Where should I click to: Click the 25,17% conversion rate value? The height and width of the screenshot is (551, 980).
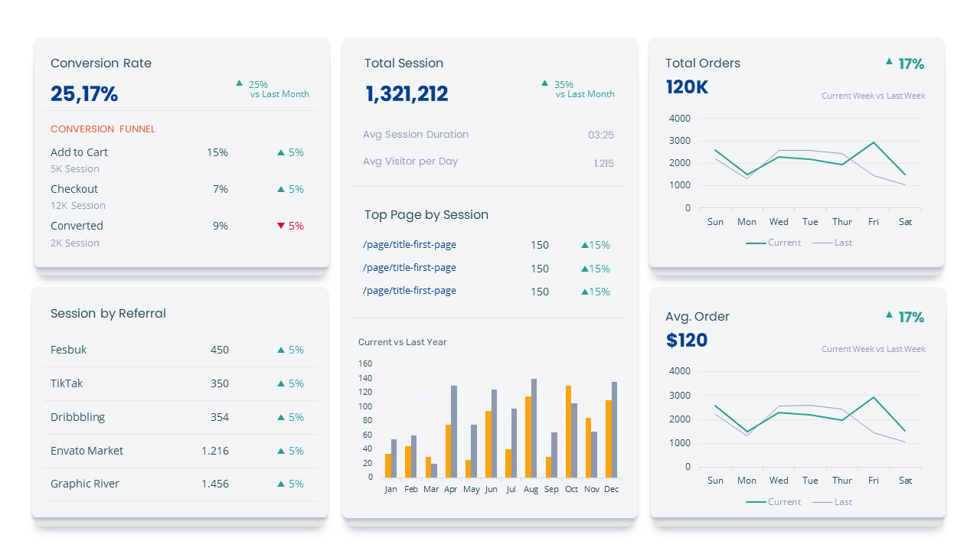[x=84, y=94]
